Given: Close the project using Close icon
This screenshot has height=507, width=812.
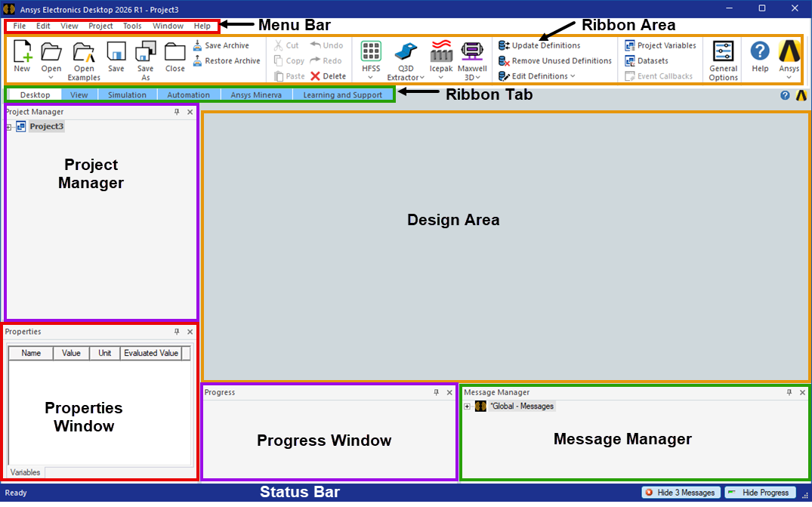Looking at the screenshot, I should tap(175, 52).
